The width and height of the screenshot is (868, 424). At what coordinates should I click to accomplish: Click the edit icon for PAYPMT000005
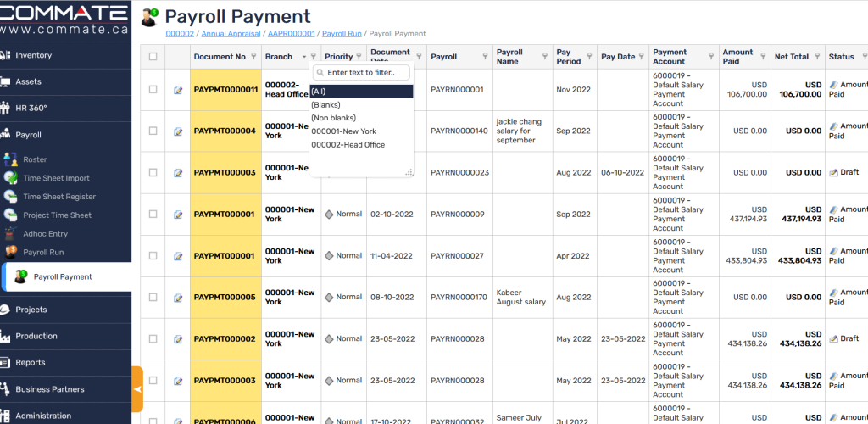coord(178,298)
